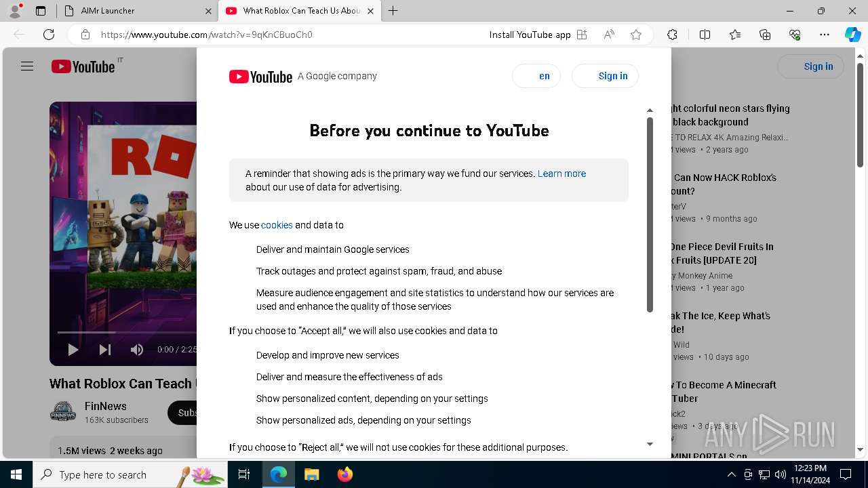Subscribe to FinNews channel

tap(182, 412)
